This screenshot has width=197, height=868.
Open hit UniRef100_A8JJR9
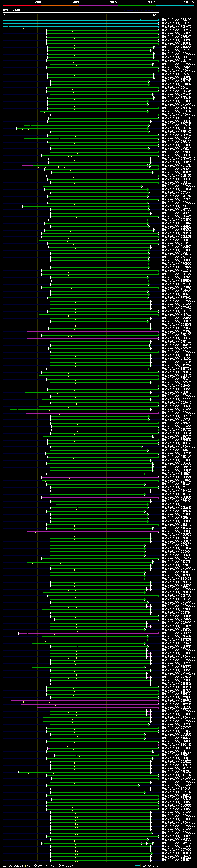coord(177,20)
